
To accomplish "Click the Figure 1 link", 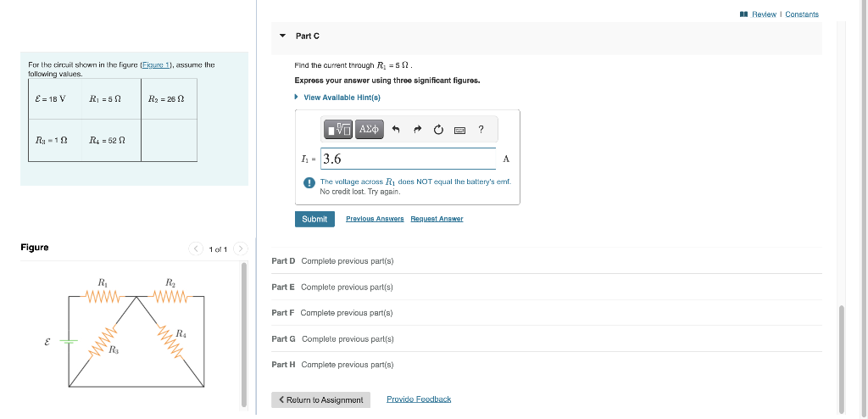I will tap(157, 64).
